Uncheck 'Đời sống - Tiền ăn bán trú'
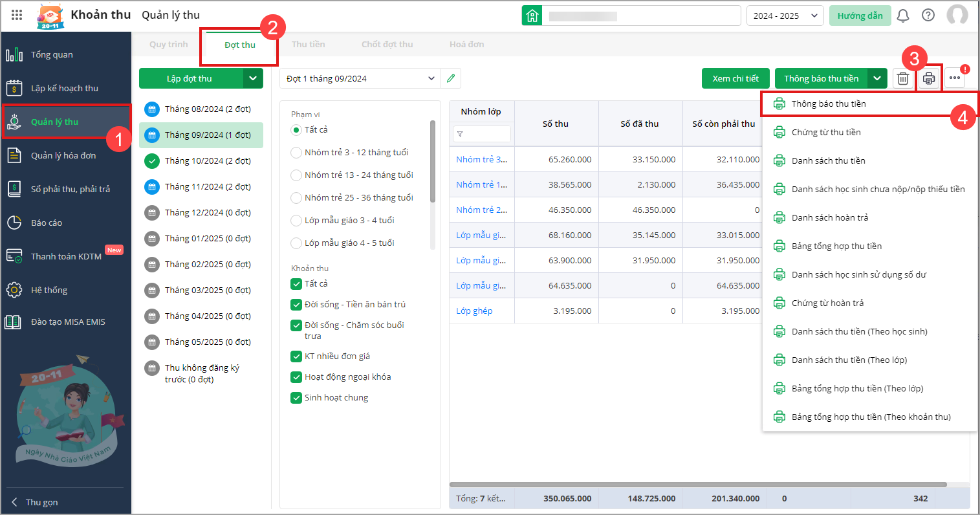The image size is (980, 515). 296,305
